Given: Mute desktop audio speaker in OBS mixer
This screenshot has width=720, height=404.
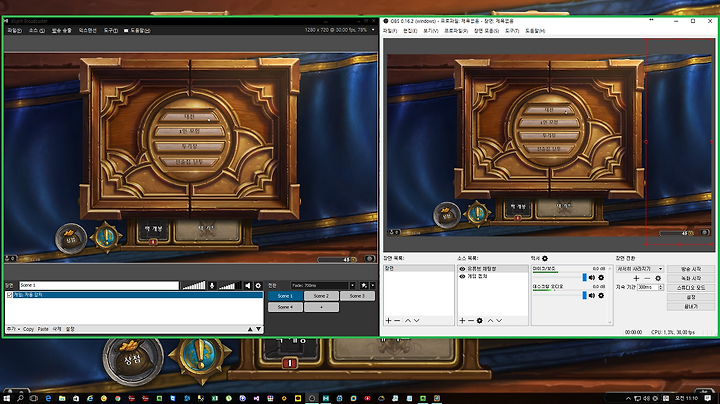Looking at the screenshot, I should pyautogui.click(x=592, y=295).
